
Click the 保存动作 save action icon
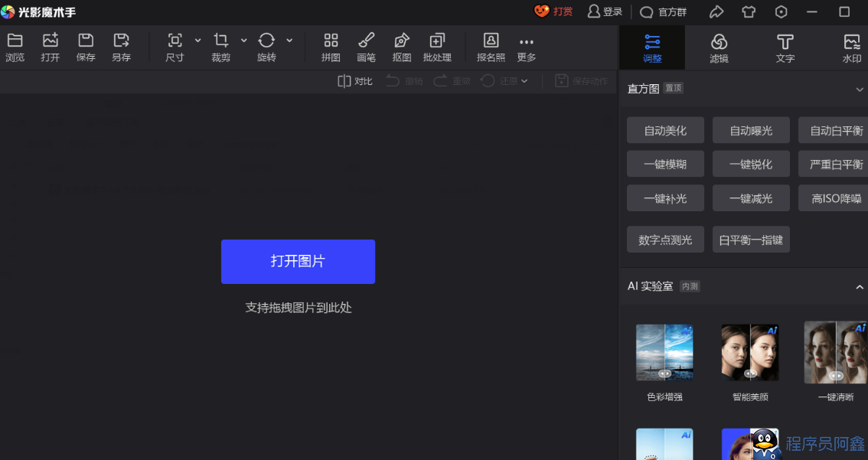click(x=562, y=81)
